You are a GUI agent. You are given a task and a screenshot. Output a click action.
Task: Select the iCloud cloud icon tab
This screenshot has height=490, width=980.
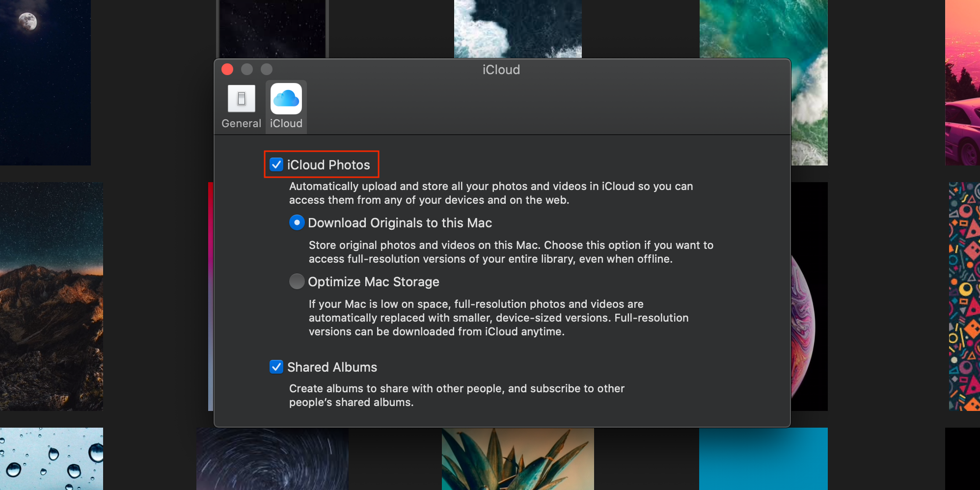(286, 107)
